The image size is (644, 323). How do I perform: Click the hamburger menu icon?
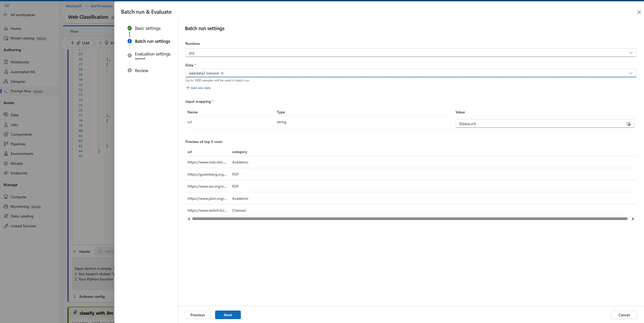[x=7, y=5]
